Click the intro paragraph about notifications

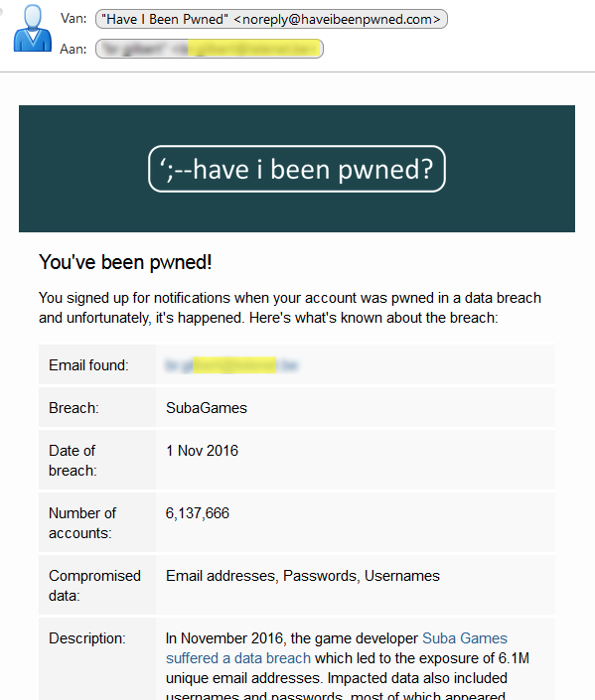coord(290,308)
